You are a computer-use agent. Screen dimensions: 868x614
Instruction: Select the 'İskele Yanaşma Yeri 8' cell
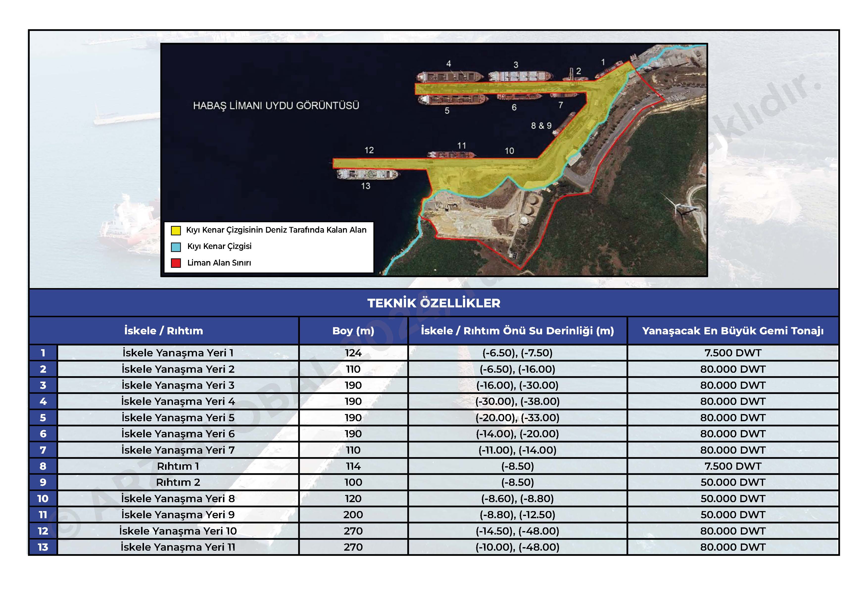click(x=178, y=499)
